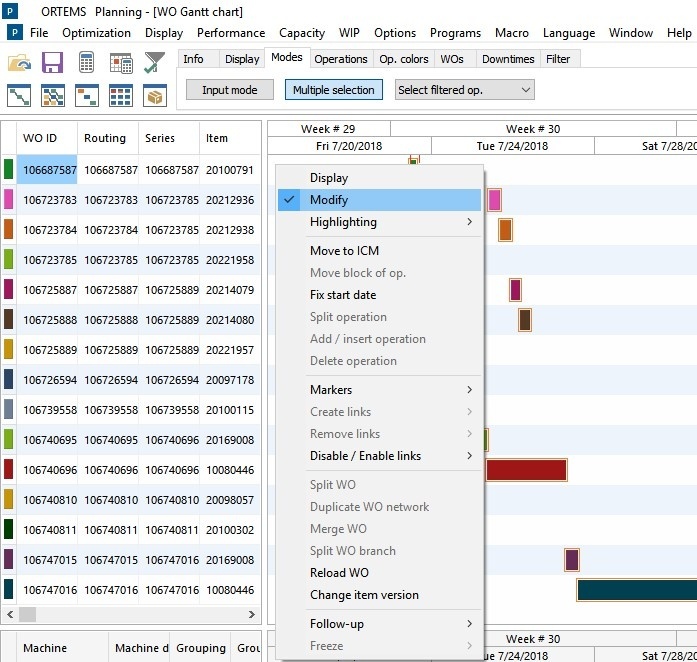
Task: Click WO ID cell 106687587
Action: (47, 170)
